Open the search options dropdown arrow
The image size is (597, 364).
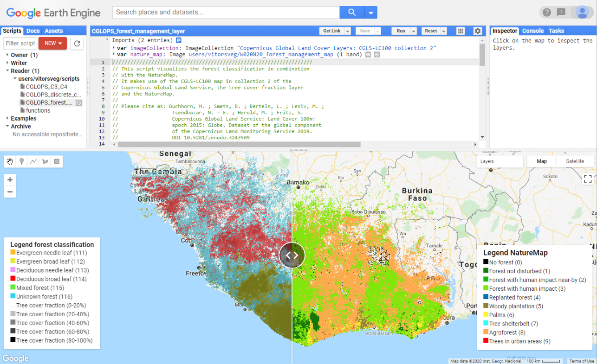[x=371, y=13]
